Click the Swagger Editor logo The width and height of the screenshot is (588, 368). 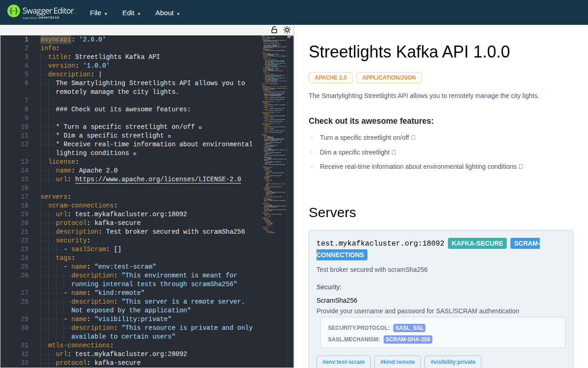[41, 11]
